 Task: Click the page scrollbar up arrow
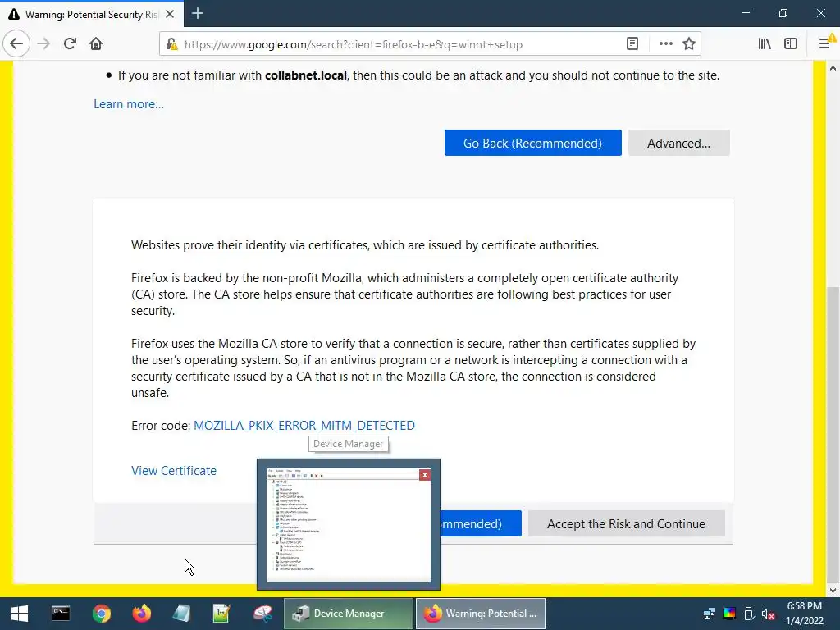click(x=833, y=69)
